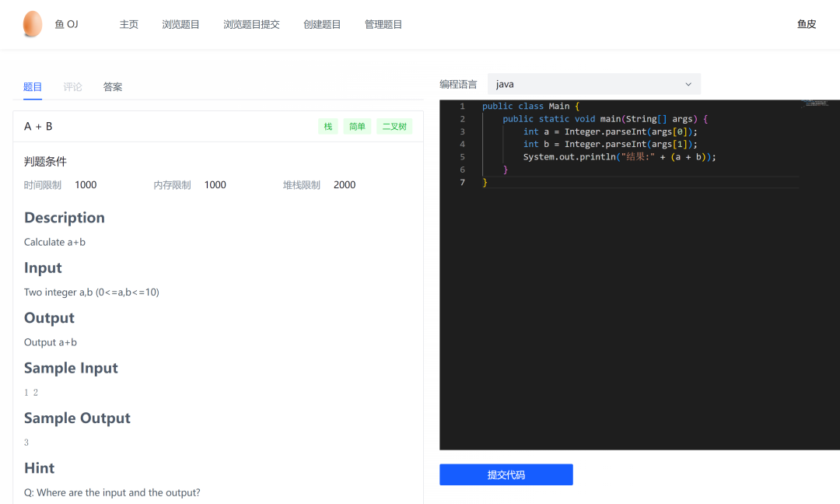
Task: Switch to the 题目 tab
Action: click(33, 86)
